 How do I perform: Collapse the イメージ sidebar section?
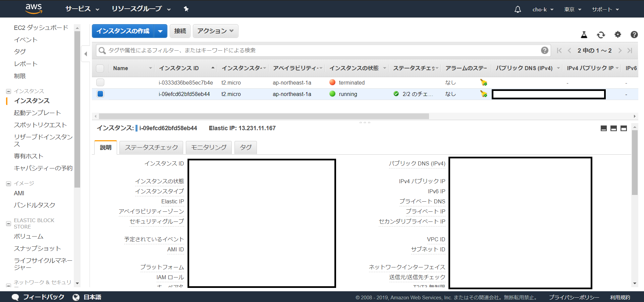(x=9, y=184)
